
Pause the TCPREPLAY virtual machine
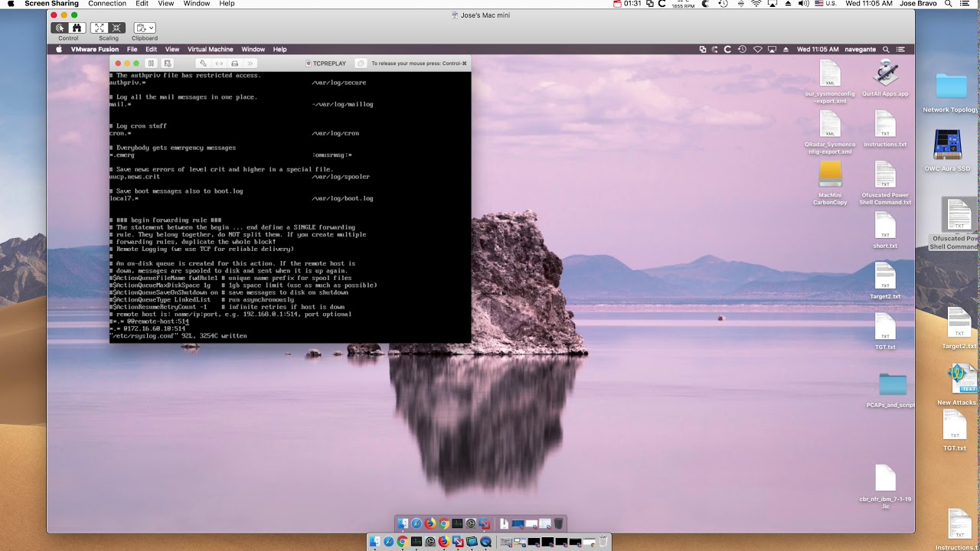[x=151, y=64]
